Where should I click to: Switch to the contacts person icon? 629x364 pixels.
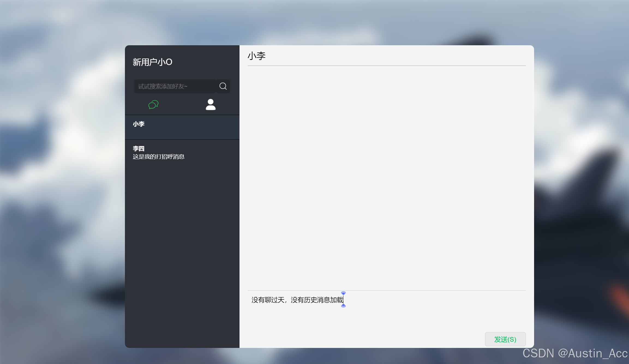(211, 104)
